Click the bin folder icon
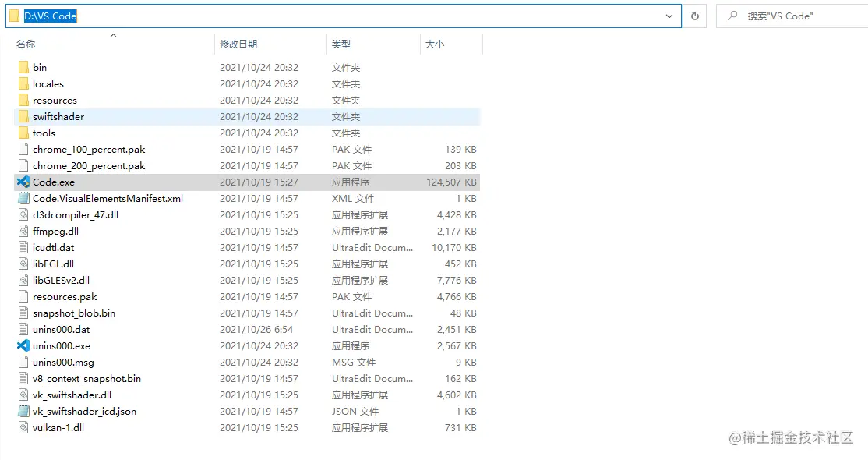This screenshot has width=868, height=460. 23,68
